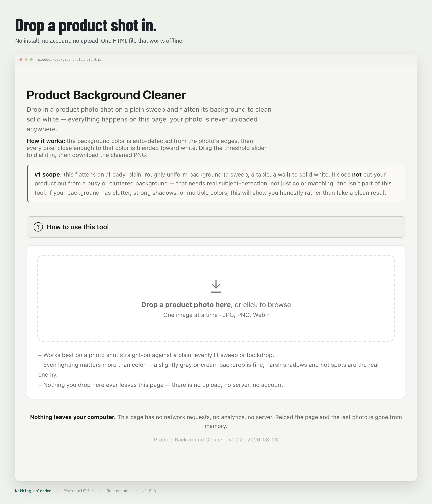The image size is (432, 504).
Task: Click the v1.0.0 footer label
Action: [x=149, y=491]
